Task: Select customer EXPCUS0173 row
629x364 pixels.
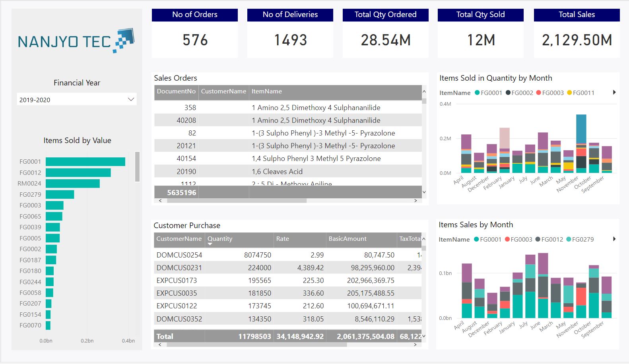Action: [288, 280]
